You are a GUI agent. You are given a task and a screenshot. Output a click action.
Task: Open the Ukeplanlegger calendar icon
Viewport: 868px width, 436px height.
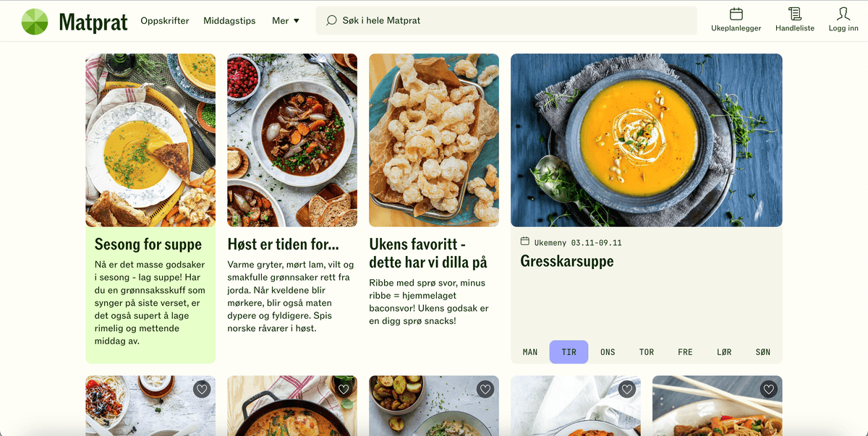736,14
